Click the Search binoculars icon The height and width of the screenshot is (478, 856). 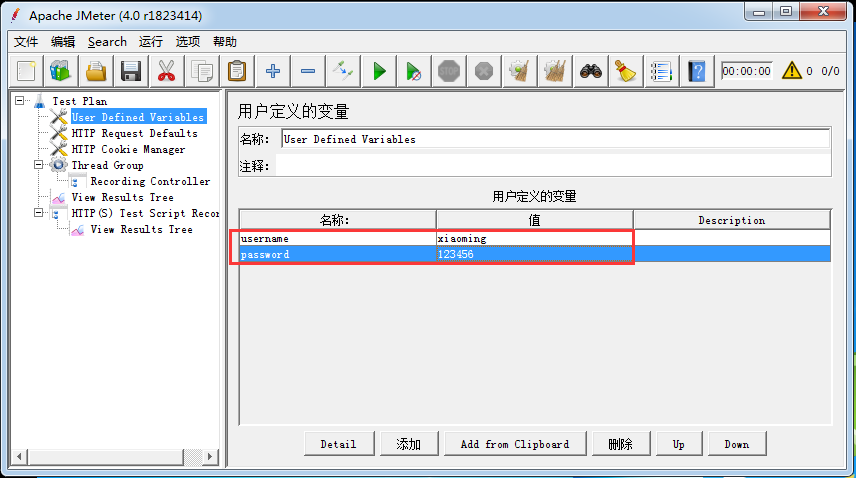(591, 71)
